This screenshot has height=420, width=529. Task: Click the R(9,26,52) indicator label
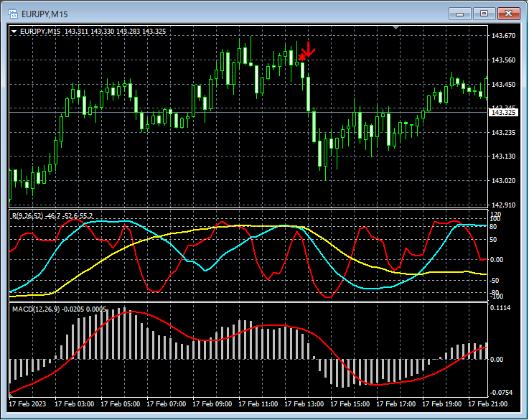[x=28, y=216]
